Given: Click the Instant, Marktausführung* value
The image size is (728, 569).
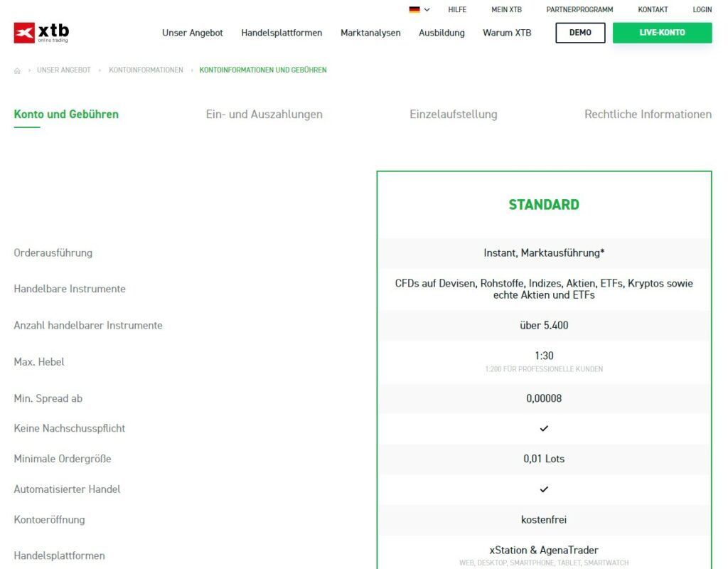Looking at the screenshot, I should (544, 253).
